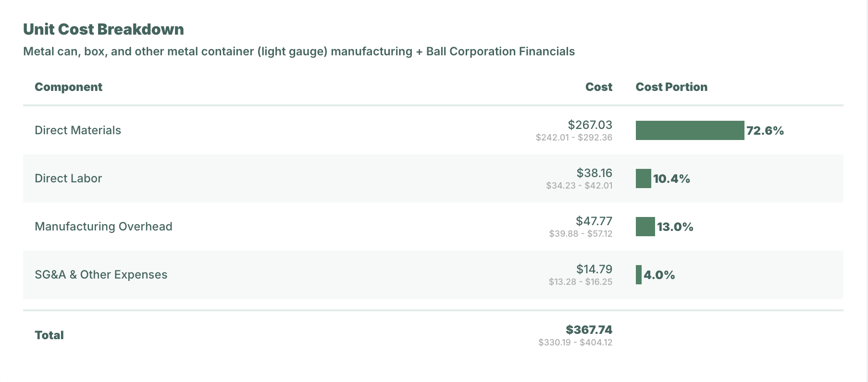Click the $14.79 SG&A cost value
The image size is (868, 382).
click(594, 269)
